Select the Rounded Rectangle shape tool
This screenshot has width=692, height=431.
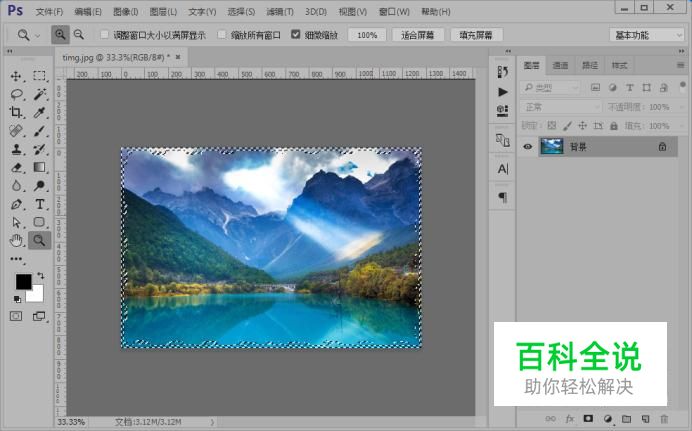[x=39, y=222]
